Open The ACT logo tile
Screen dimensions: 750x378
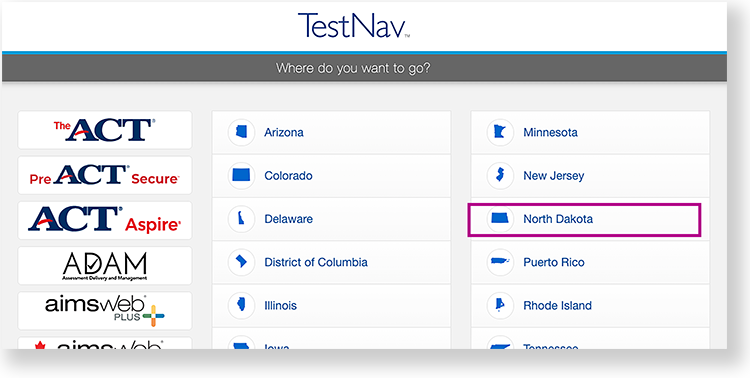[105, 130]
